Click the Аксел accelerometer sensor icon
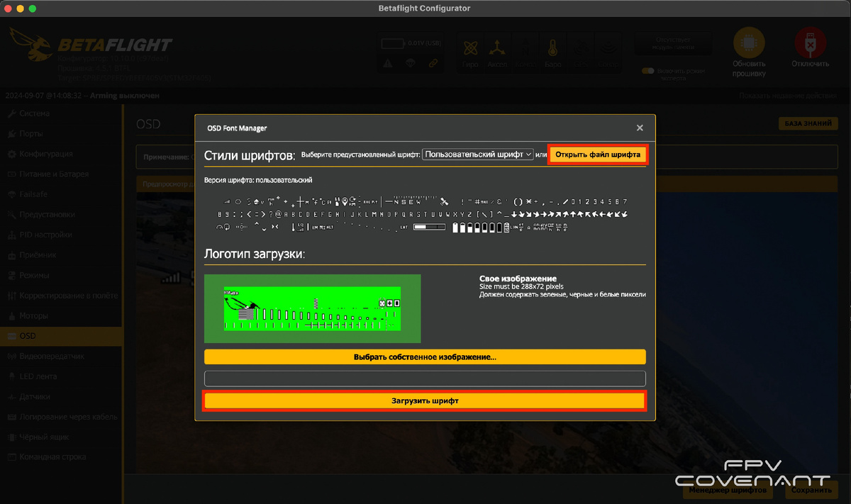 (x=498, y=52)
